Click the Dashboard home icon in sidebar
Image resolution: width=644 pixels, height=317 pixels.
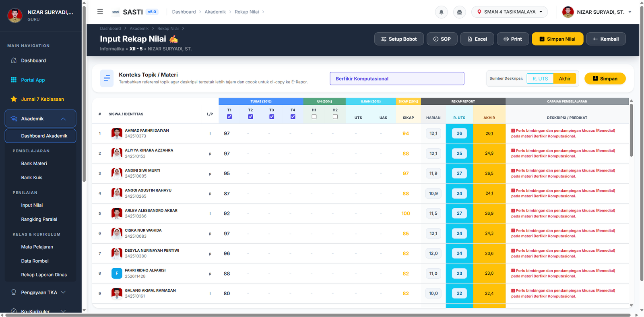(x=14, y=60)
